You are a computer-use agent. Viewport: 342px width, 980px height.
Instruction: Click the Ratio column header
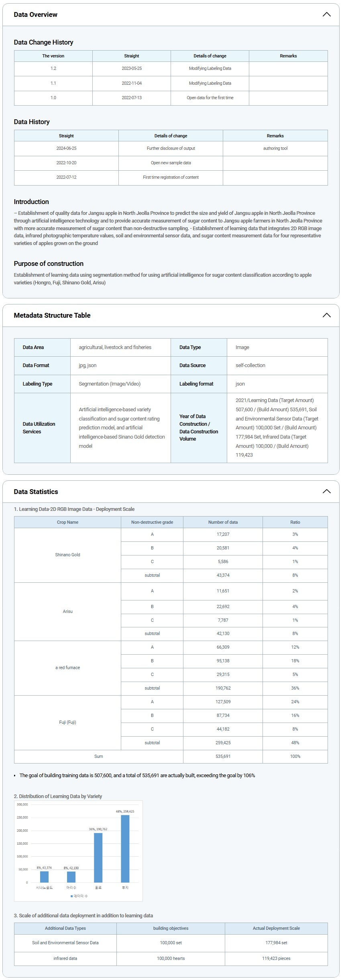point(295,522)
